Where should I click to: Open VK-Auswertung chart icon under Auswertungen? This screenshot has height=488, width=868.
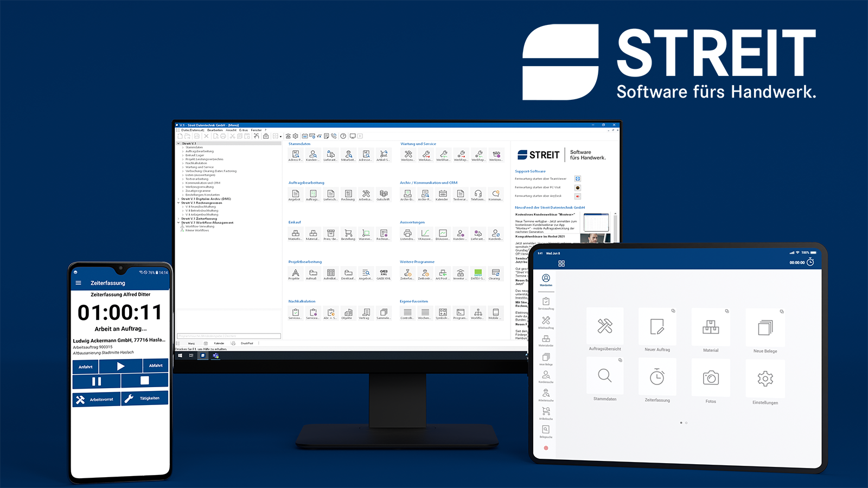coord(425,233)
